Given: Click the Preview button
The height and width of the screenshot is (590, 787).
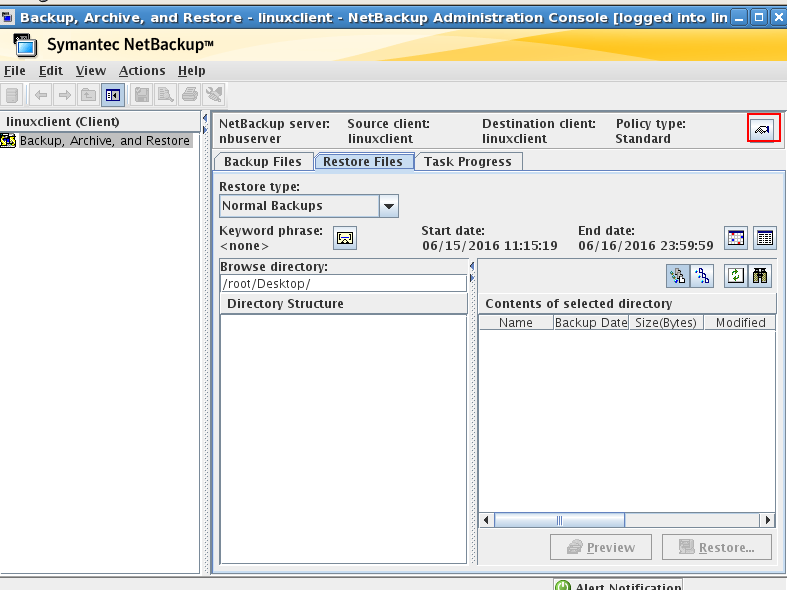Looking at the screenshot, I should [601, 547].
